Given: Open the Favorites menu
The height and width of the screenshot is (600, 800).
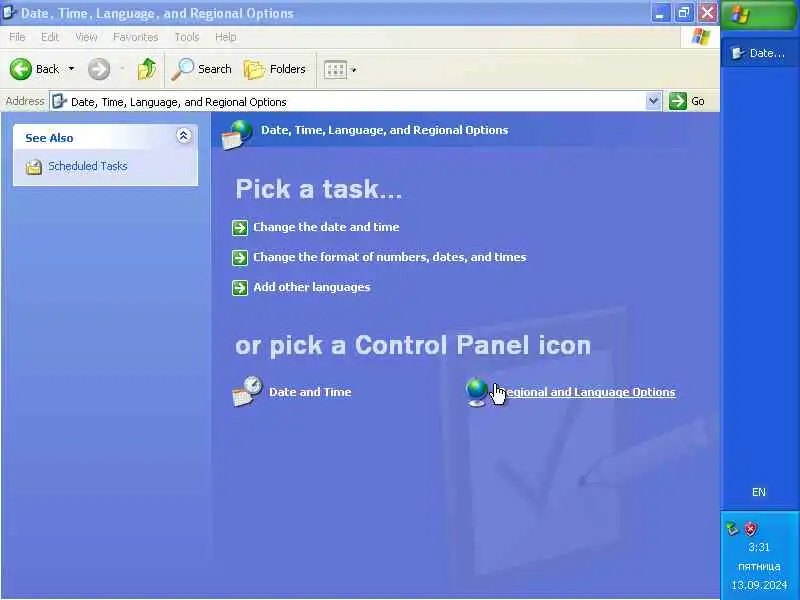Looking at the screenshot, I should click(x=135, y=37).
